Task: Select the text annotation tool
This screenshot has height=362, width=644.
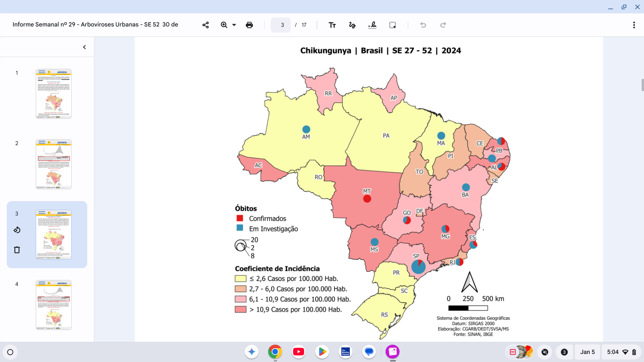Action: pyautogui.click(x=332, y=25)
